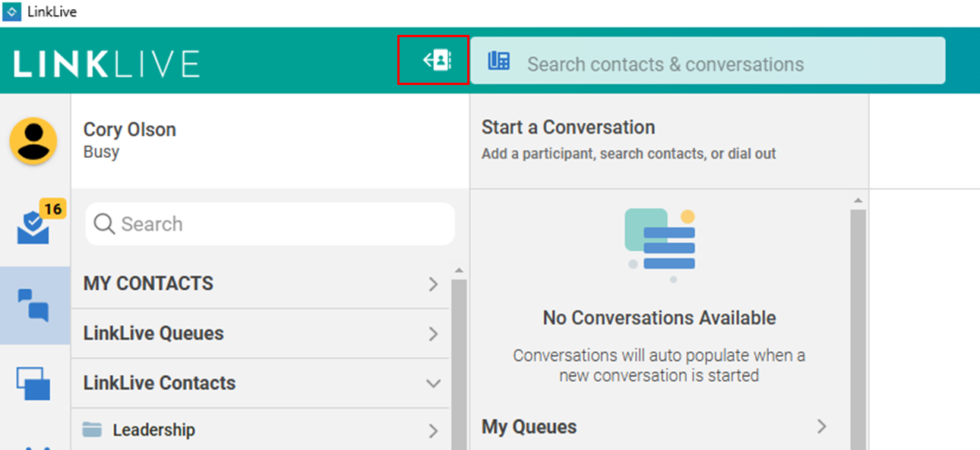Screen dimensions: 980x450
Task: Open the Leadership group chevron
Action: [433, 431]
